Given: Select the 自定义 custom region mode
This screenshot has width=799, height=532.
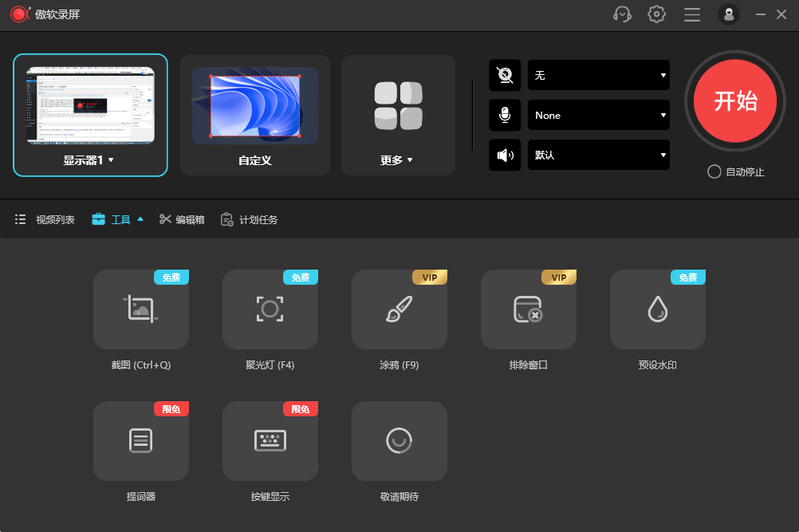Looking at the screenshot, I should (255, 106).
